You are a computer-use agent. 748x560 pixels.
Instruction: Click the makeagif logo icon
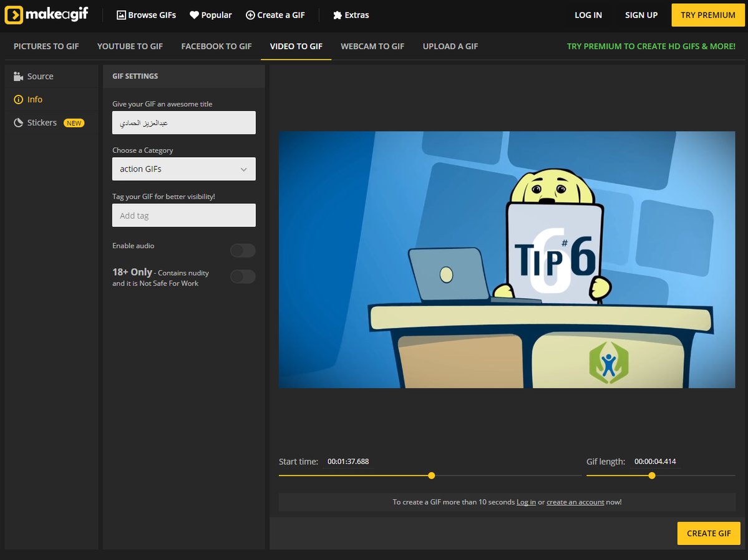pyautogui.click(x=14, y=15)
